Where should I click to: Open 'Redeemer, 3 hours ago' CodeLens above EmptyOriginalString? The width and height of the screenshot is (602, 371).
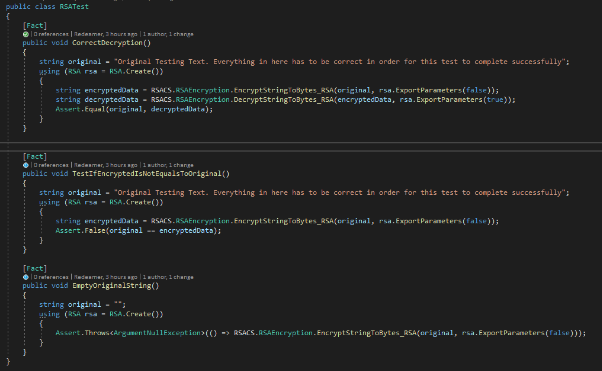[105, 277]
